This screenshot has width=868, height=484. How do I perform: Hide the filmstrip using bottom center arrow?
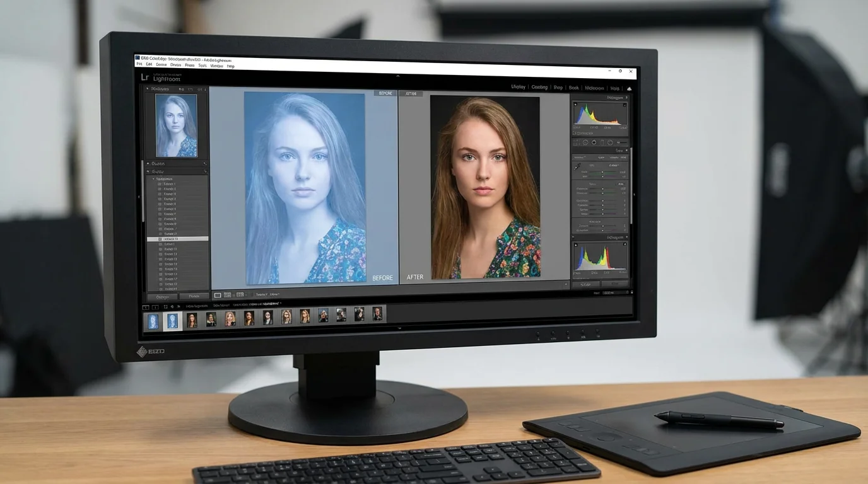(399, 328)
